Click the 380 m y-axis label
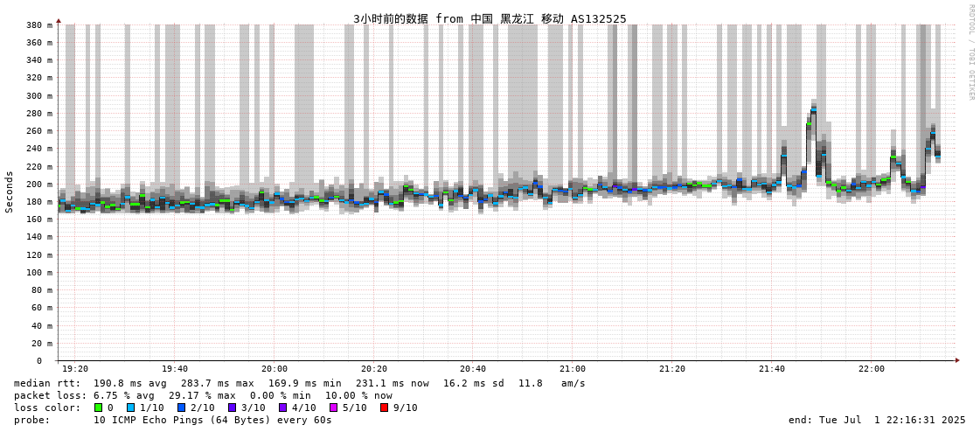The width and height of the screenshot is (980, 432). [x=39, y=25]
